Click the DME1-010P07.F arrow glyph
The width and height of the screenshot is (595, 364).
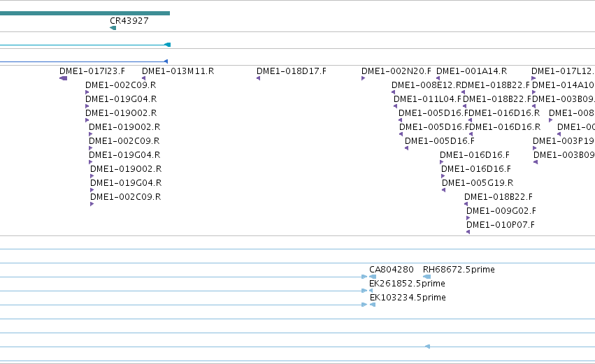point(468,232)
